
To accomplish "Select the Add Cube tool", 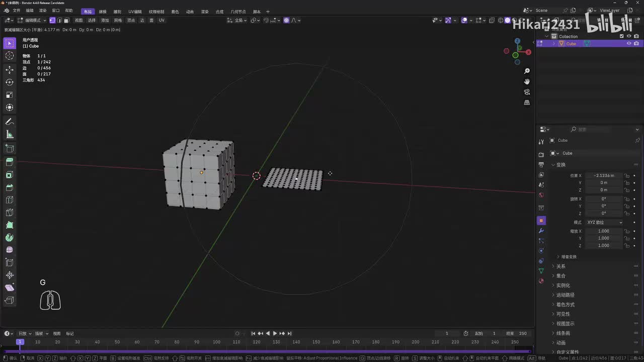I will (10, 148).
